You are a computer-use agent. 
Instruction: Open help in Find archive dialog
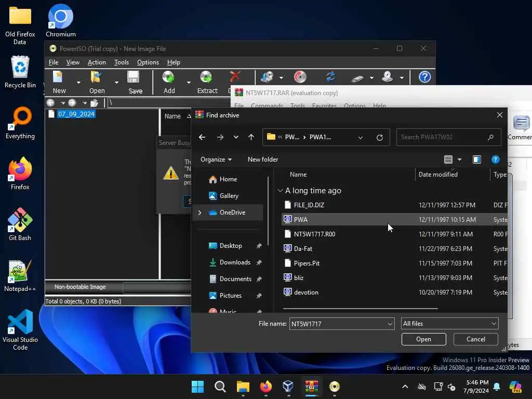point(495,159)
